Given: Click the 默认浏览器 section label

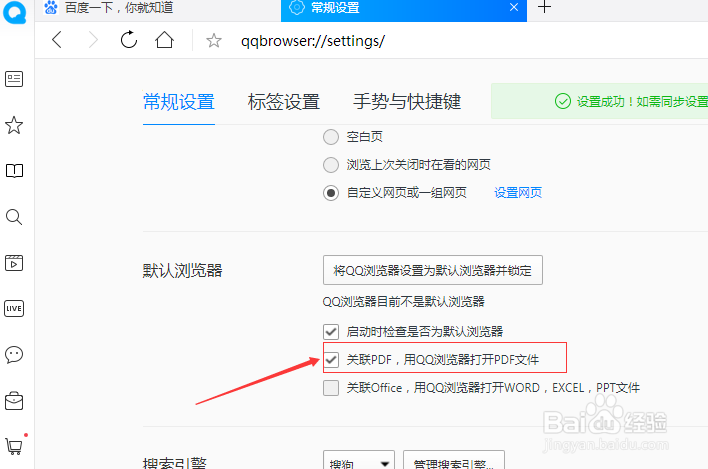Looking at the screenshot, I should pos(182,271).
